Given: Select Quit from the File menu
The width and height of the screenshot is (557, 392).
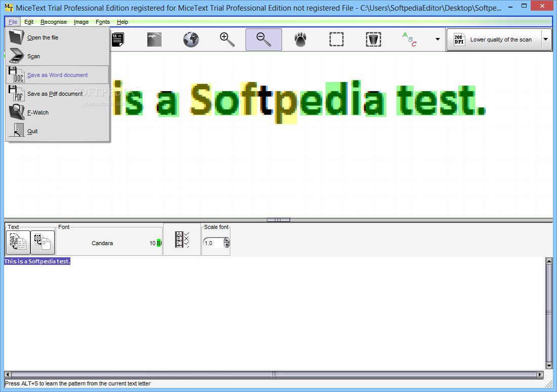Looking at the screenshot, I should 58,131.
